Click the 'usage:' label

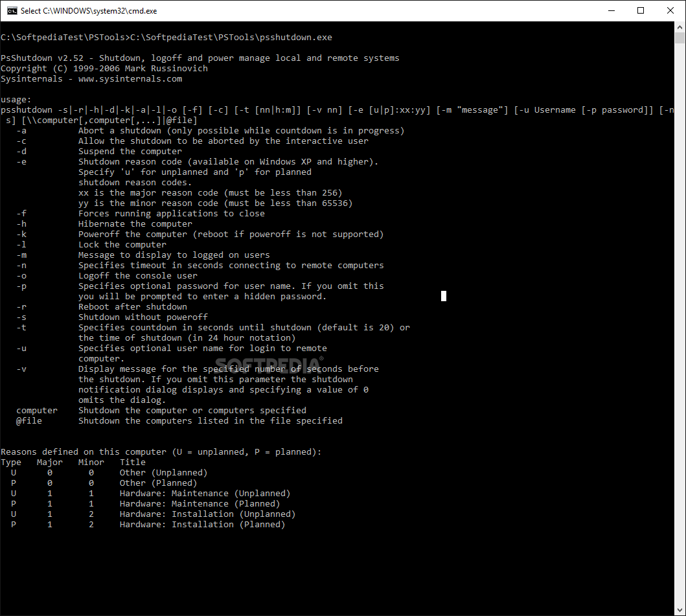click(16, 100)
